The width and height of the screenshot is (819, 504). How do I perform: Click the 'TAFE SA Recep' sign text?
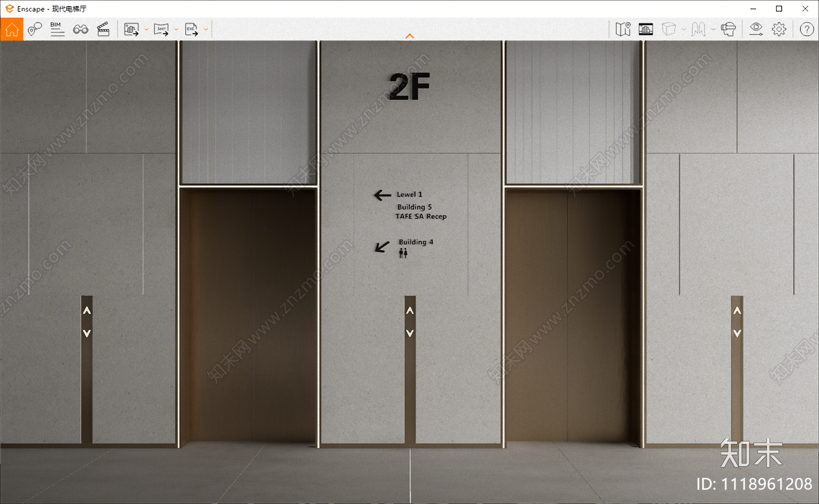pyautogui.click(x=421, y=216)
